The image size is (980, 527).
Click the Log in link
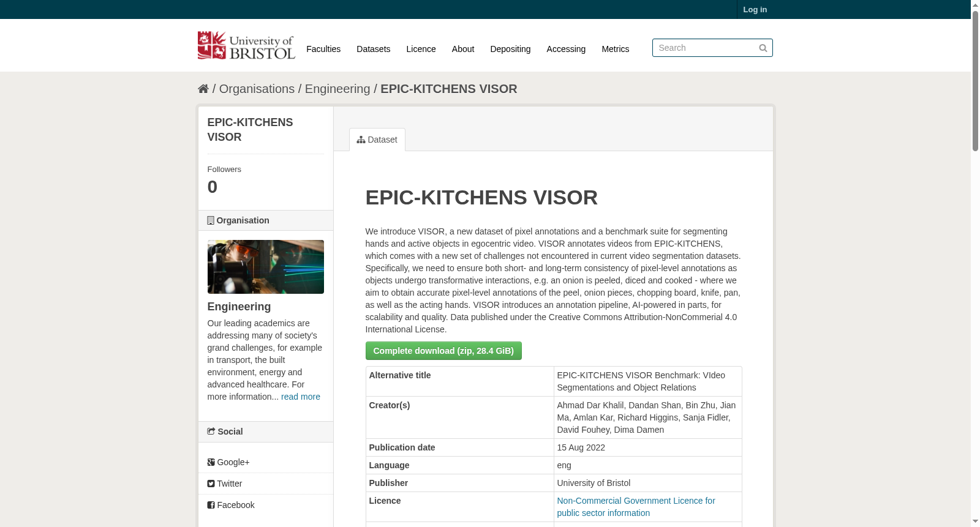click(755, 9)
